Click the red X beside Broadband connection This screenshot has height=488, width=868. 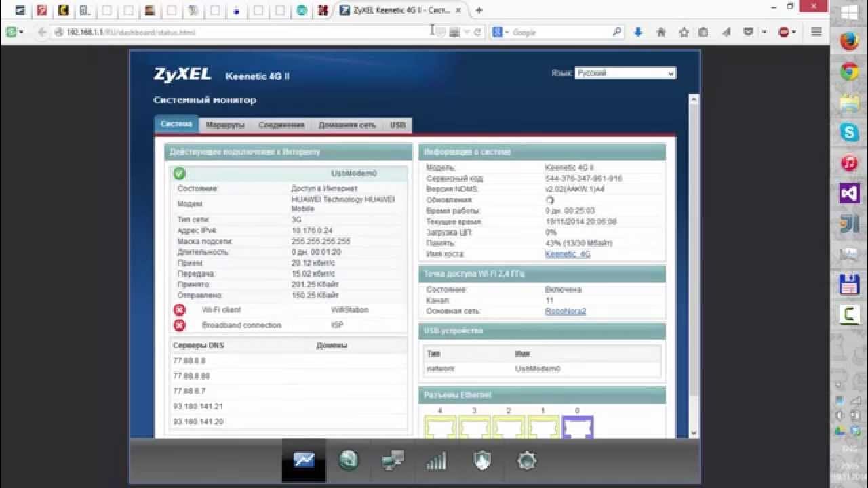click(179, 325)
